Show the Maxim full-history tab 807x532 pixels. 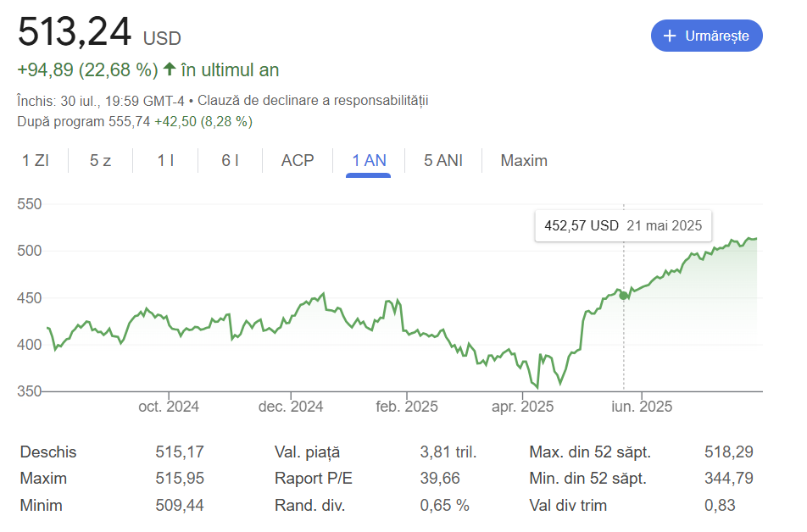coord(524,160)
